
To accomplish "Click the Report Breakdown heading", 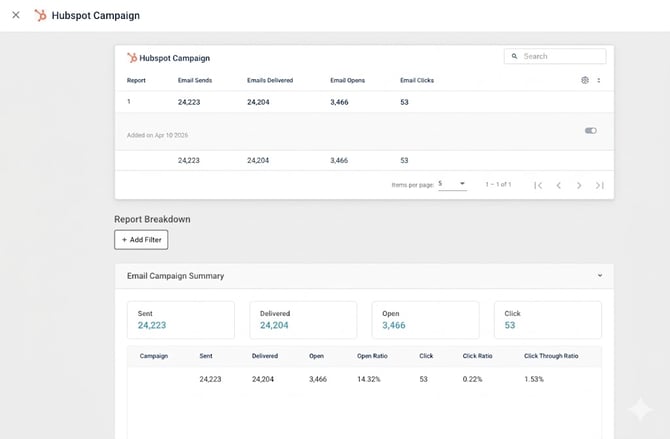I will click(152, 219).
